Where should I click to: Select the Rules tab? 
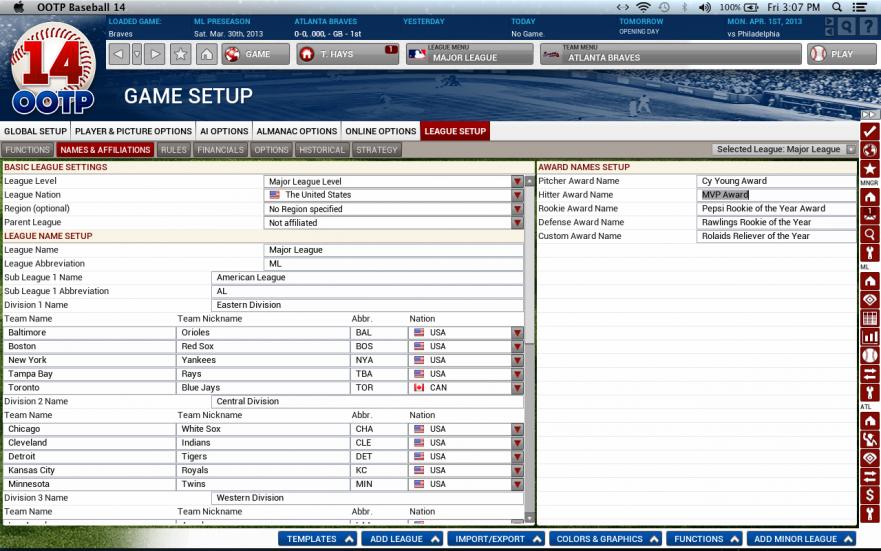[x=174, y=150]
